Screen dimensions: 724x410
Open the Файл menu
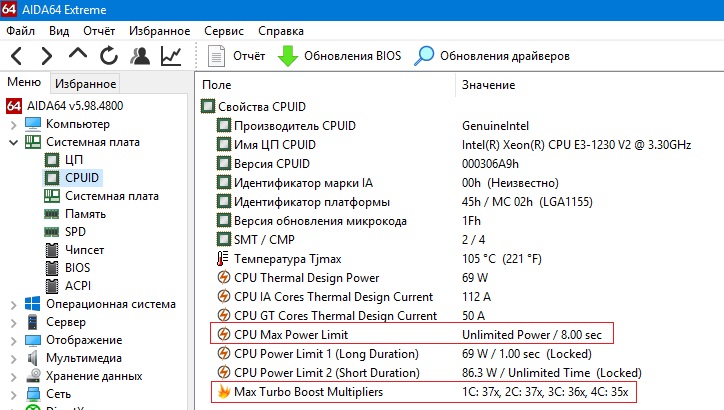[20, 31]
